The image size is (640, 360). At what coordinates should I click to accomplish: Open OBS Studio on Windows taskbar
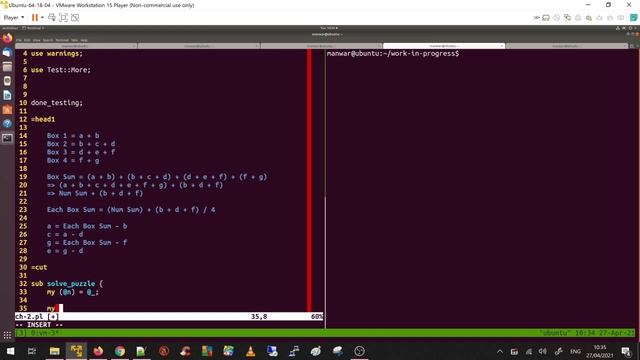[359, 351]
